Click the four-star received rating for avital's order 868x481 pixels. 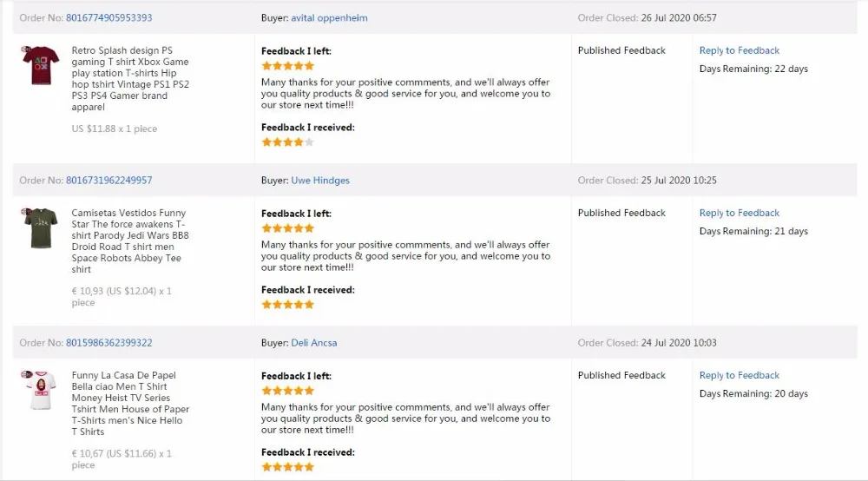[x=287, y=142]
